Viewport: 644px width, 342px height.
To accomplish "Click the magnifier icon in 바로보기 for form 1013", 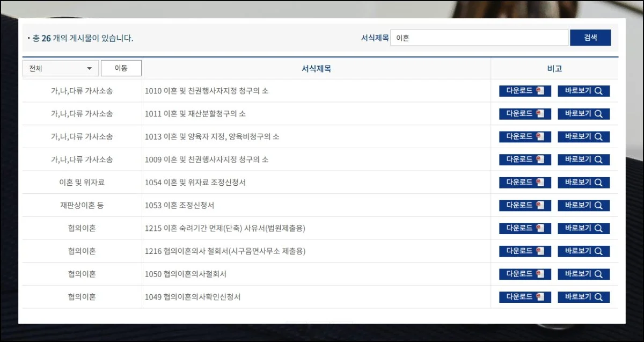I will coord(599,136).
